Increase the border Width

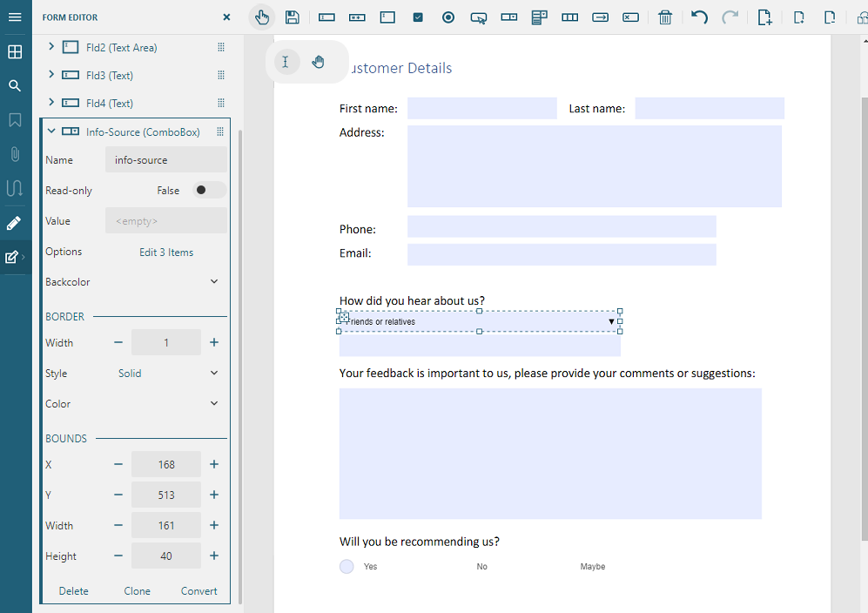214,342
